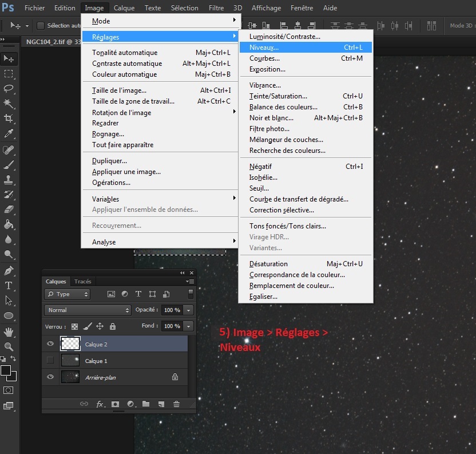Choose Teinte/Saturation... menu entry

tap(306, 96)
